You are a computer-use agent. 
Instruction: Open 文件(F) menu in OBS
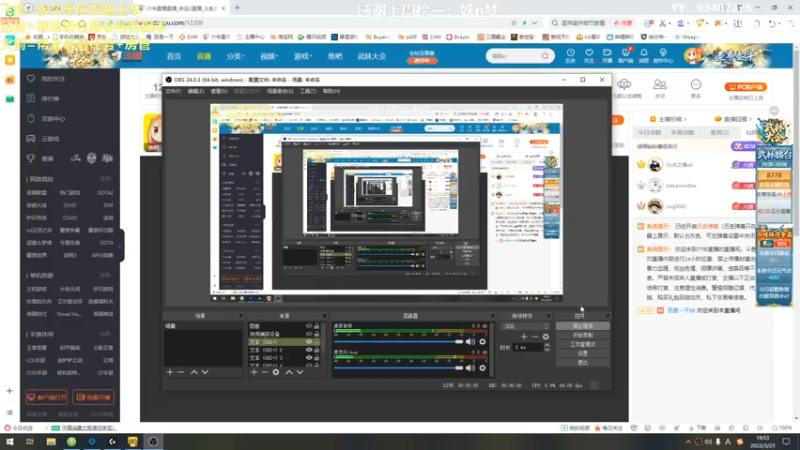point(173,91)
